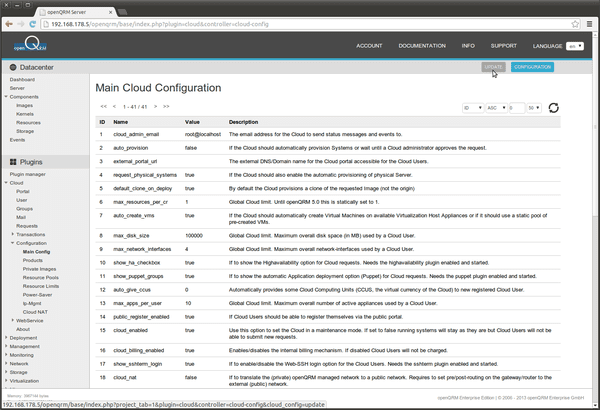Open the ACCOUNT menu

point(369,46)
